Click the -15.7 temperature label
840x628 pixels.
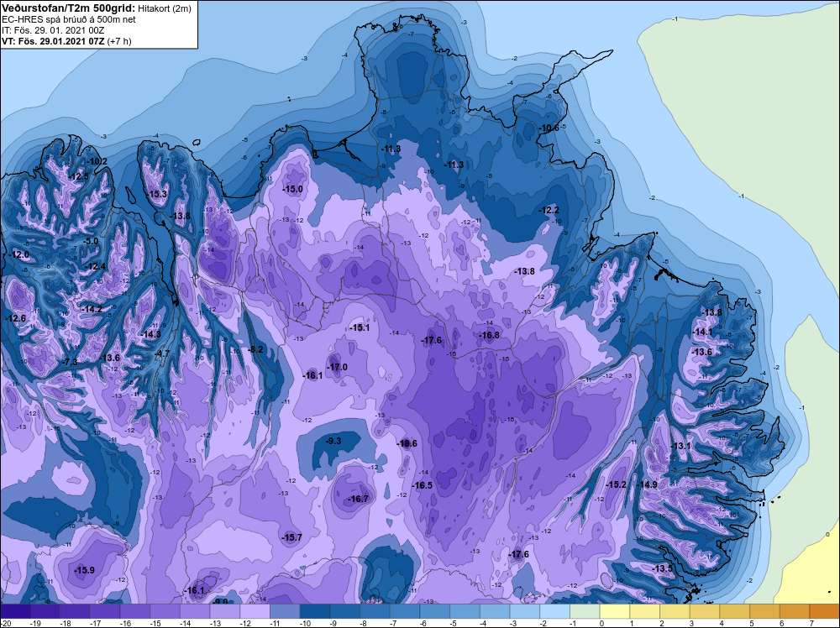(292, 537)
